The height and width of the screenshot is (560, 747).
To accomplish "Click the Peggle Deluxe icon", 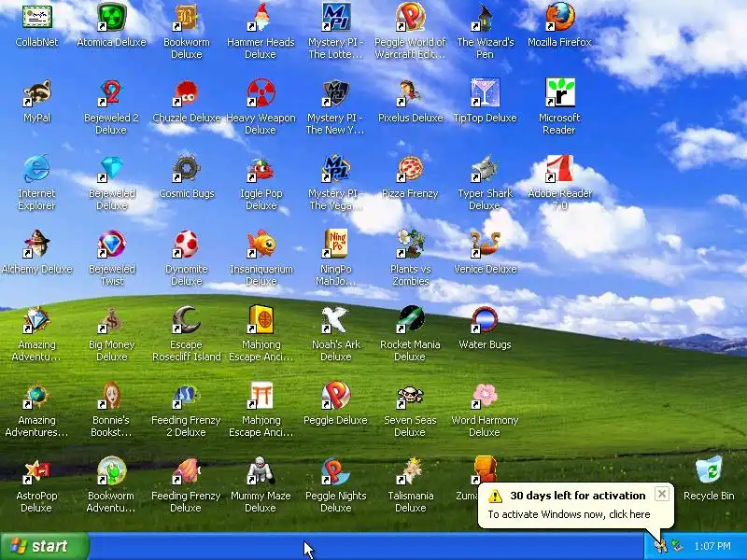I will [335, 395].
